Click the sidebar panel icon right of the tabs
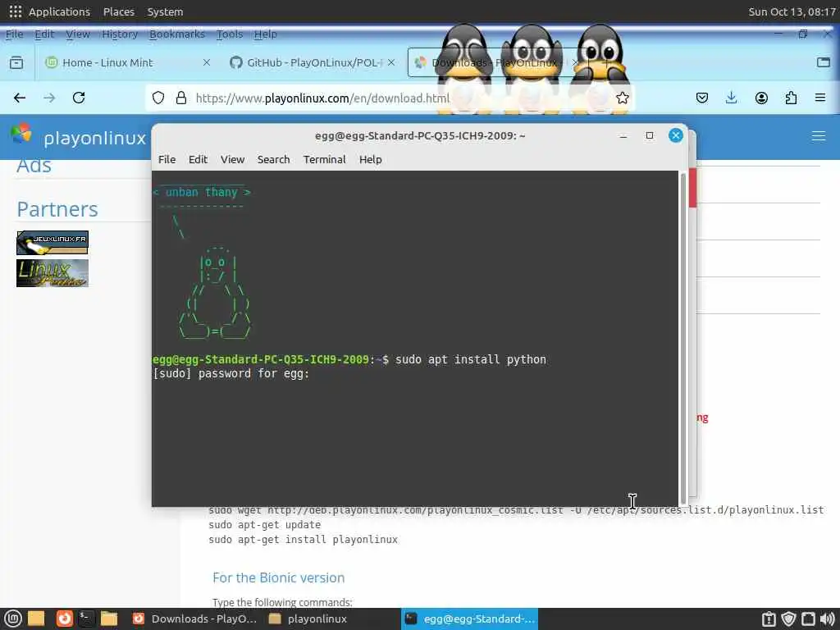Viewport: 840px width, 630px height. 824,62
